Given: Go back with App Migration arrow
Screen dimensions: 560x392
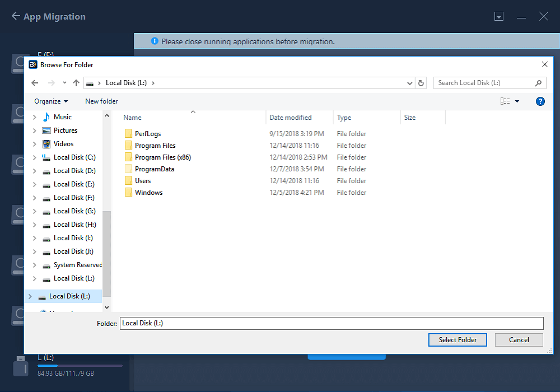Looking at the screenshot, I should coord(15,16).
